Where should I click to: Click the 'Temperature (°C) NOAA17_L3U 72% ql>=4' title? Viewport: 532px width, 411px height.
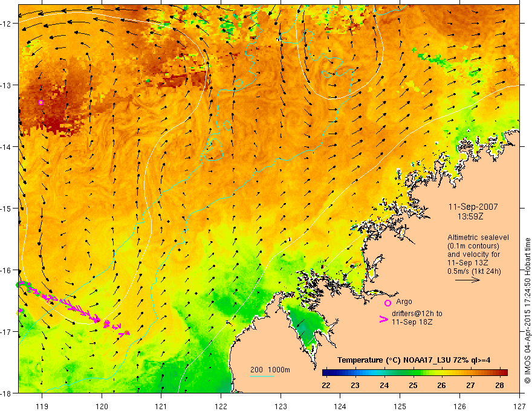pos(414,360)
